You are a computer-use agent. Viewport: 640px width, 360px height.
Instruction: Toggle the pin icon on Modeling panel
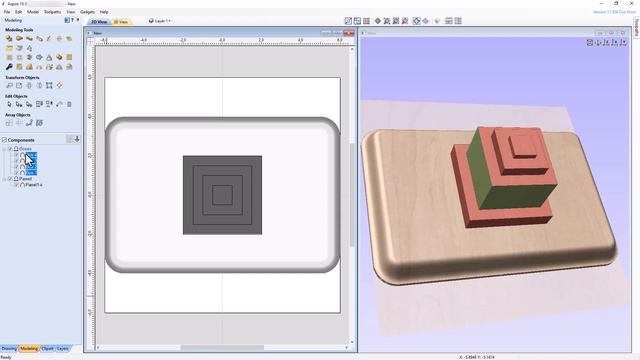78,20
